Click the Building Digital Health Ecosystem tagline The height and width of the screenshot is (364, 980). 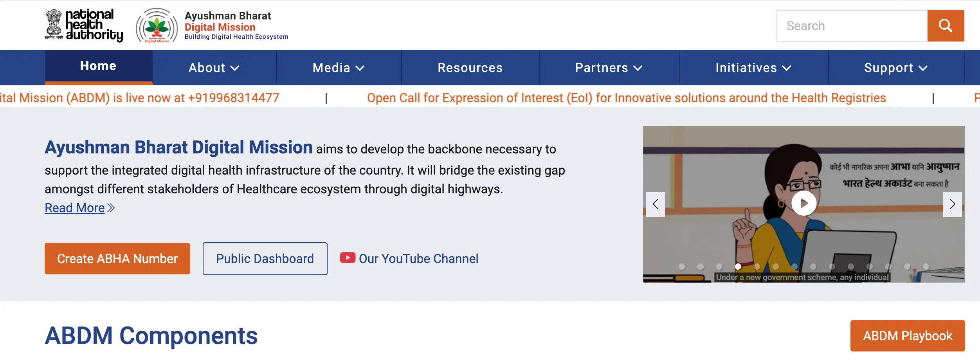(236, 37)
